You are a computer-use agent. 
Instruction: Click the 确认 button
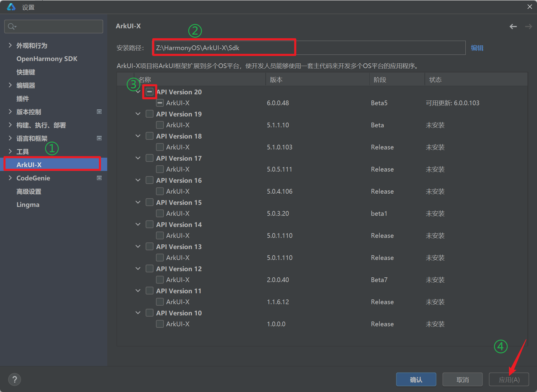coord(416,379)
